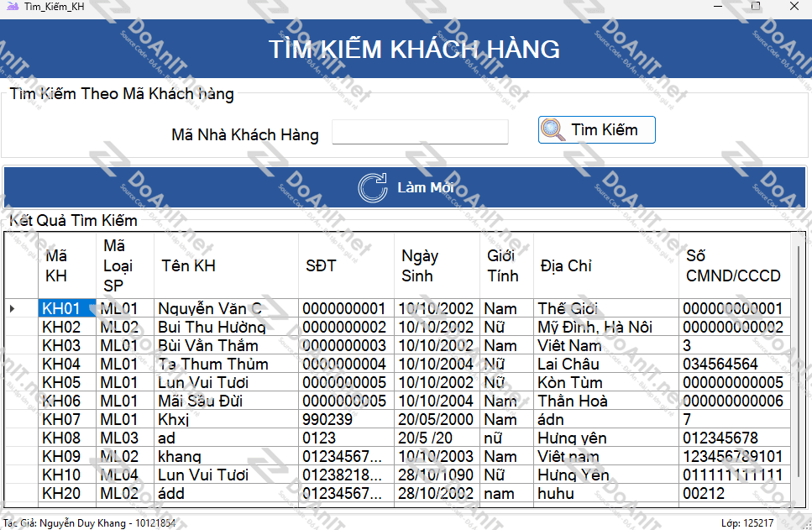Click the address cell huhu
812x530 pixels.
606,494
